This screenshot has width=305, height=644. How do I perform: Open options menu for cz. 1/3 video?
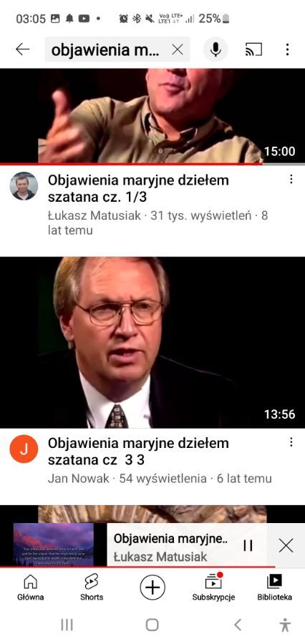[x=291, y=179]
